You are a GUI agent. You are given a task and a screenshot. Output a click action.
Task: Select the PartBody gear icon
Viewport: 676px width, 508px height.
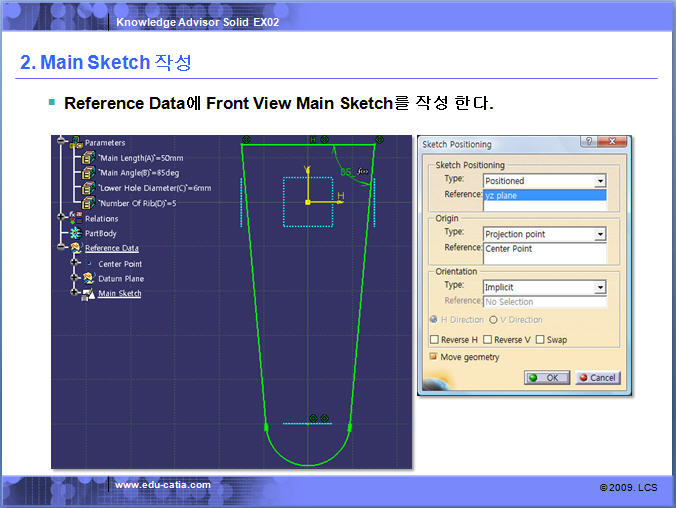click(x=76, y=233)
